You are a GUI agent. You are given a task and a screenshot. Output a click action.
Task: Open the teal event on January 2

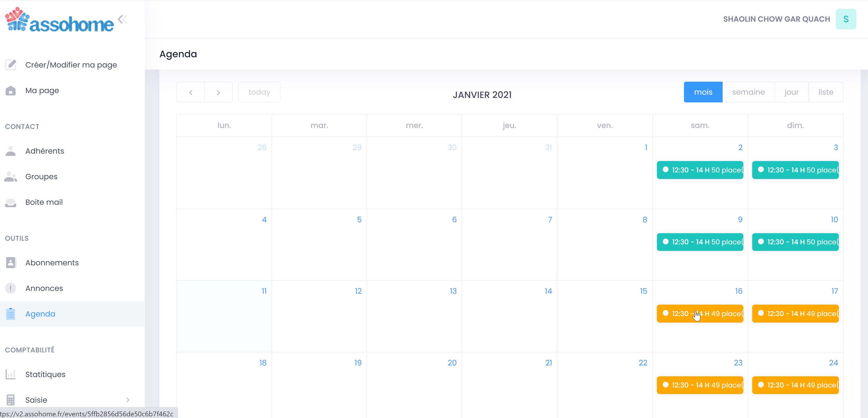tap(700, 170)
